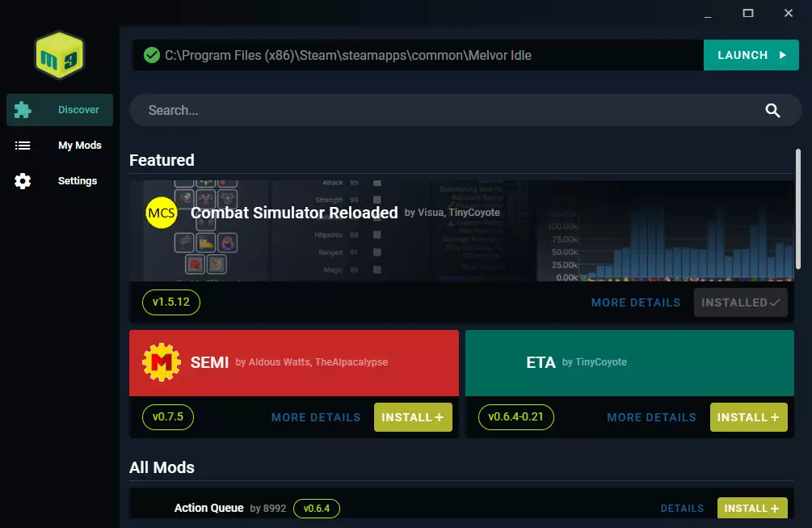
Task: Click the Featured heading
Action: [162, 160]
